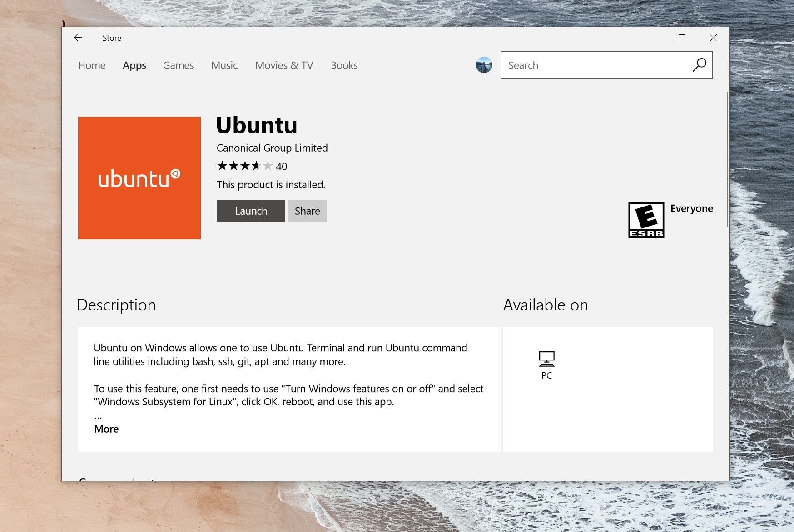The image size is (794, 532).
Task: Click the back arrow in Store
Action: 78,38
